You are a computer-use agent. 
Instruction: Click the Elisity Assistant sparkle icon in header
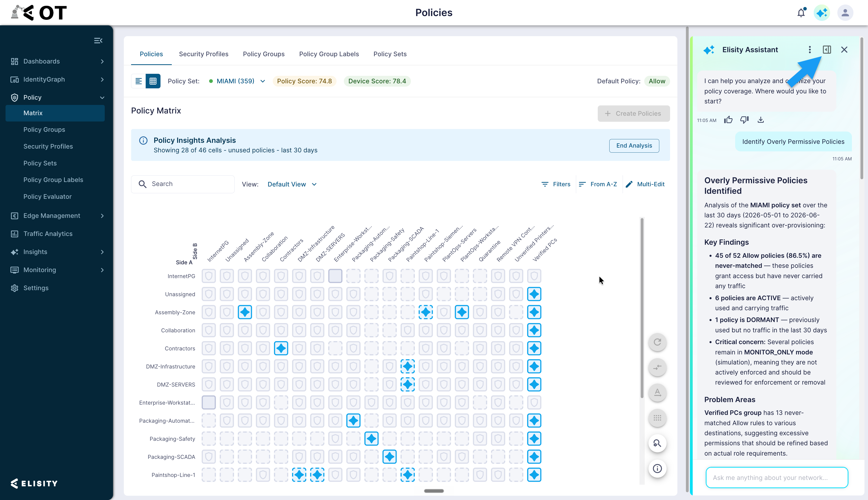822,13
